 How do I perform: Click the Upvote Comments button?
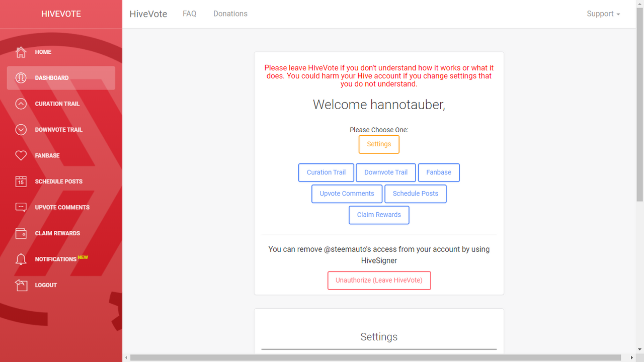347,194
